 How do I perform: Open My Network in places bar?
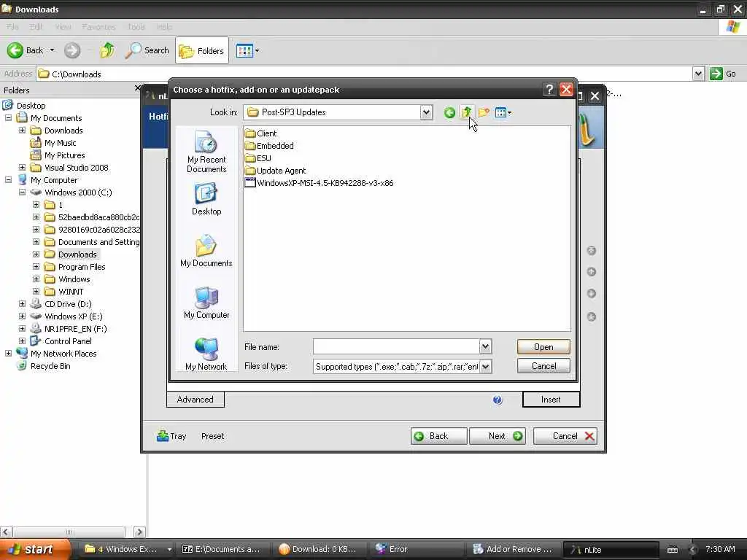pyautogui.click(x=206, y=354)
